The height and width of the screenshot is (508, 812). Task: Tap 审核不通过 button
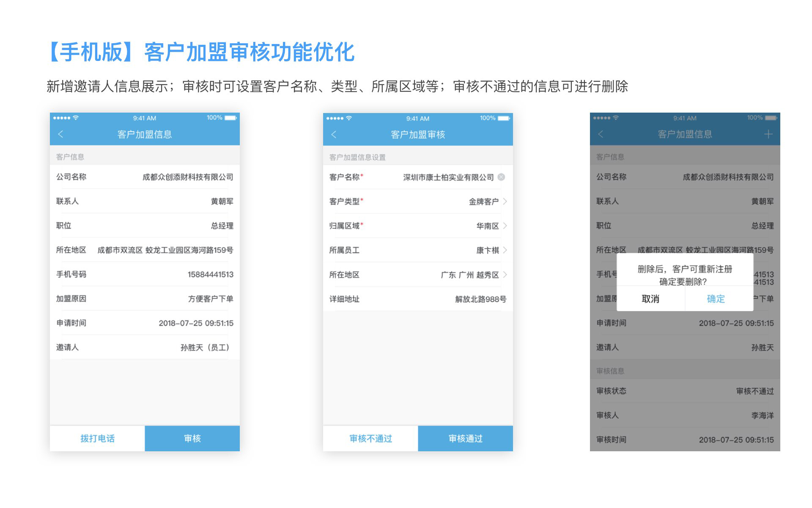370,439
